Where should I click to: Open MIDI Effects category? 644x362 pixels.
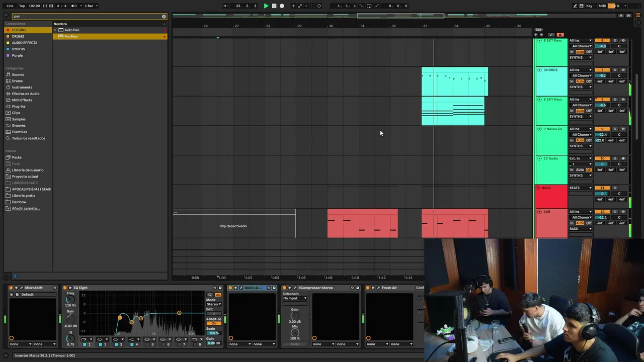pos(22,100)
